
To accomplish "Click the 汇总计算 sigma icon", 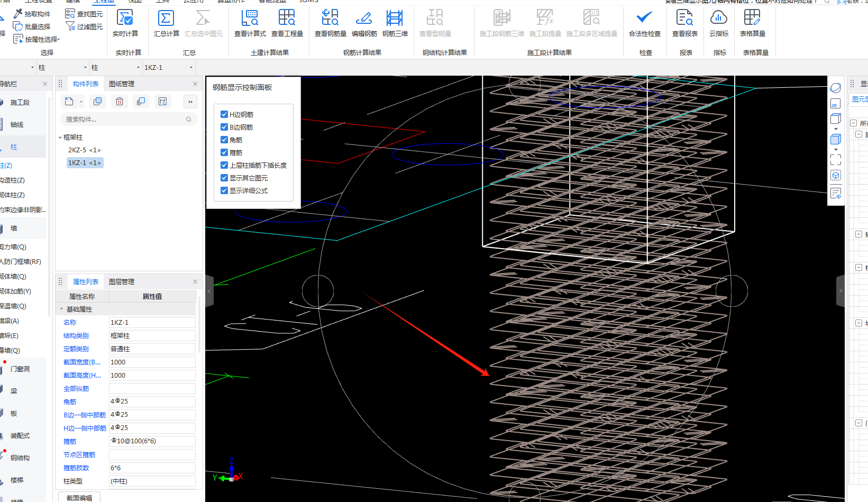I will [166, 19].
